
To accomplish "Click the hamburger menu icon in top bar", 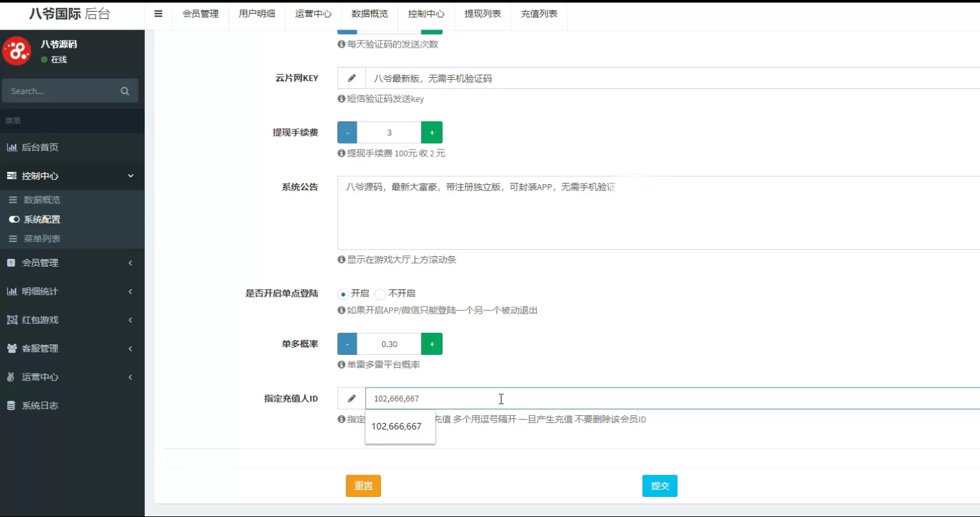I will coord(158,13).
